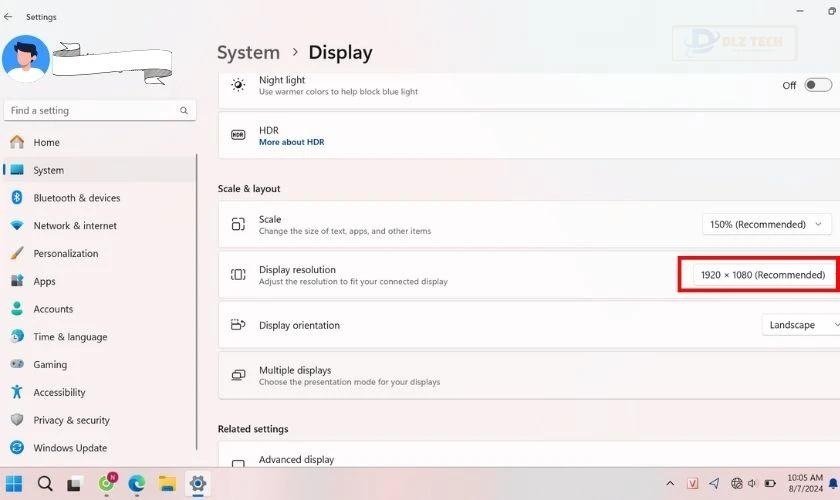Open Bluetooth & devices settings
The image size is (840, 500).
100,198
